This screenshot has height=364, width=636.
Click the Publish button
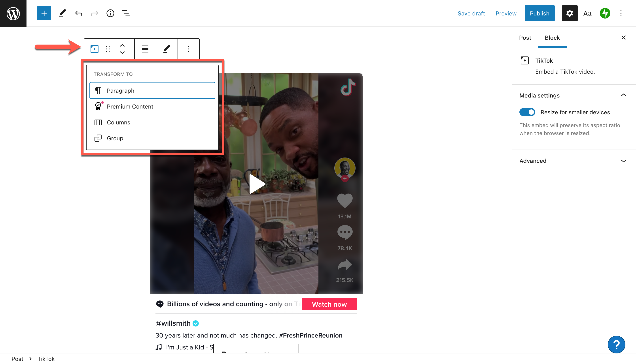point(539,13)
